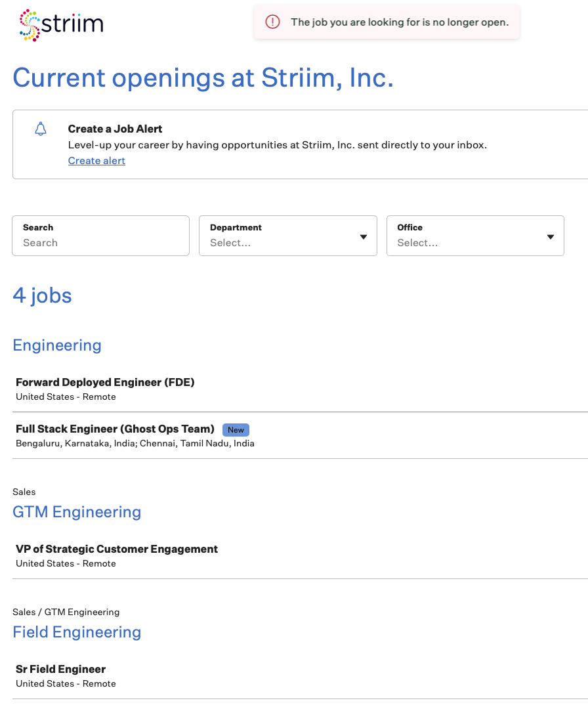This screenshot has width=588, height=709.
Task: Click the Striim logo
Action: click(x=62, y=25)
